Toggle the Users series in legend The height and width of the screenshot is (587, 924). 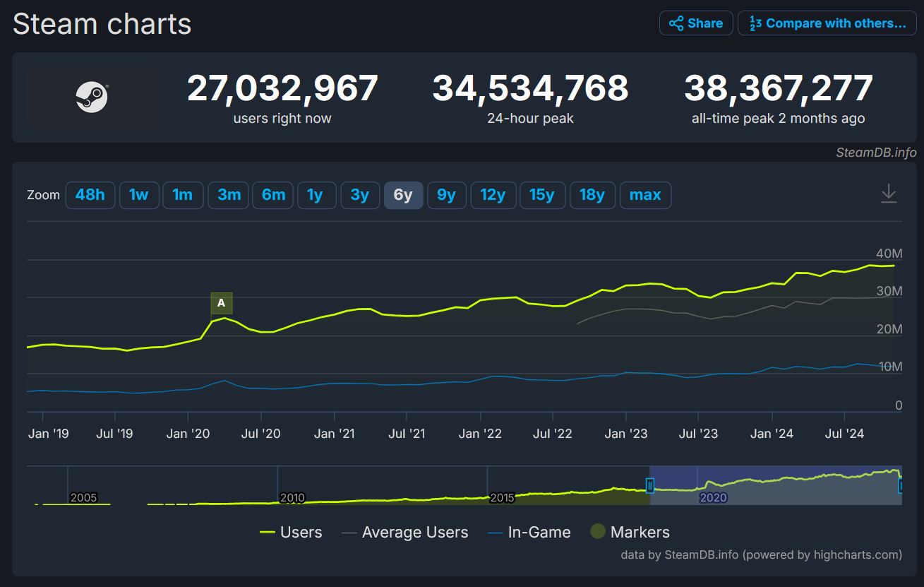(291, 533)
